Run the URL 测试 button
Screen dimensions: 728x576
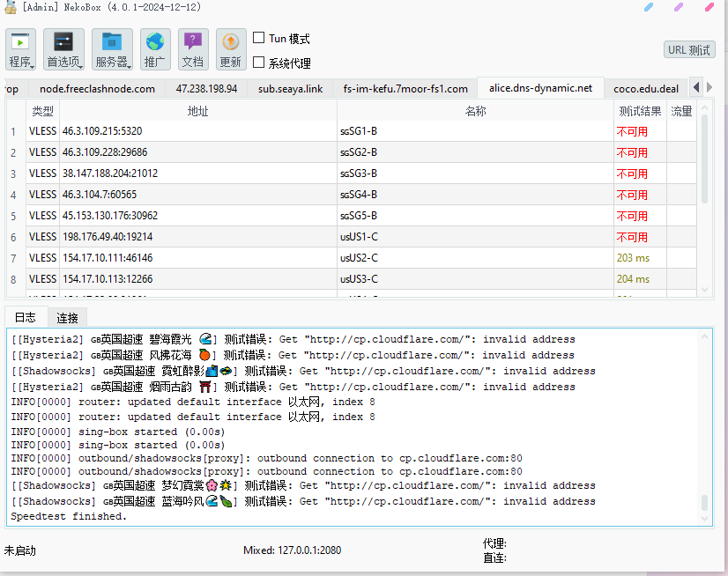689,49
